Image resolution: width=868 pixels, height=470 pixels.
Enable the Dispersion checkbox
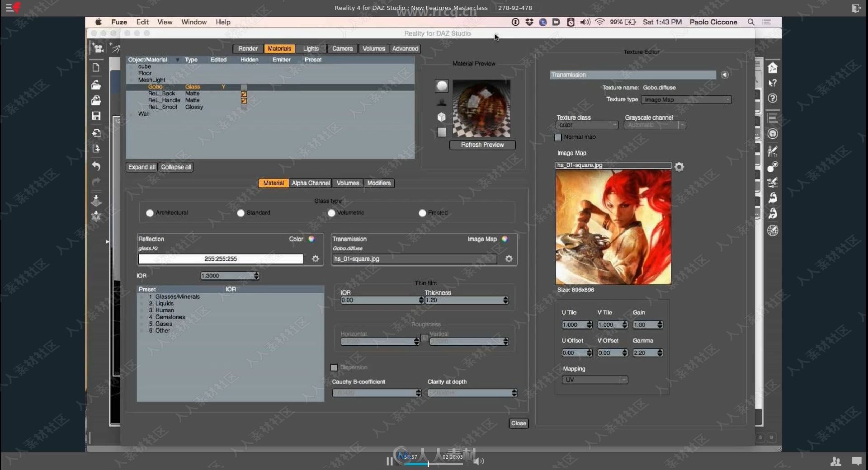click(x=334, y=367)
